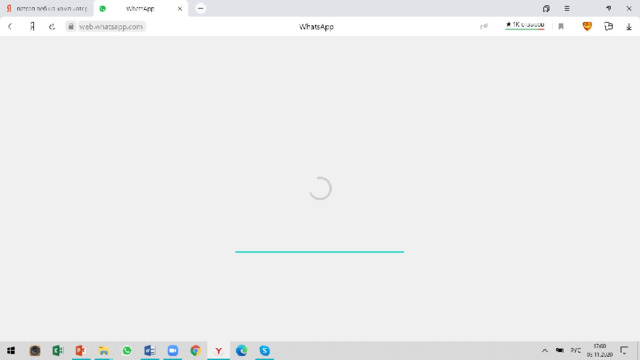Open the Windows Start menu

coord(11,351)
